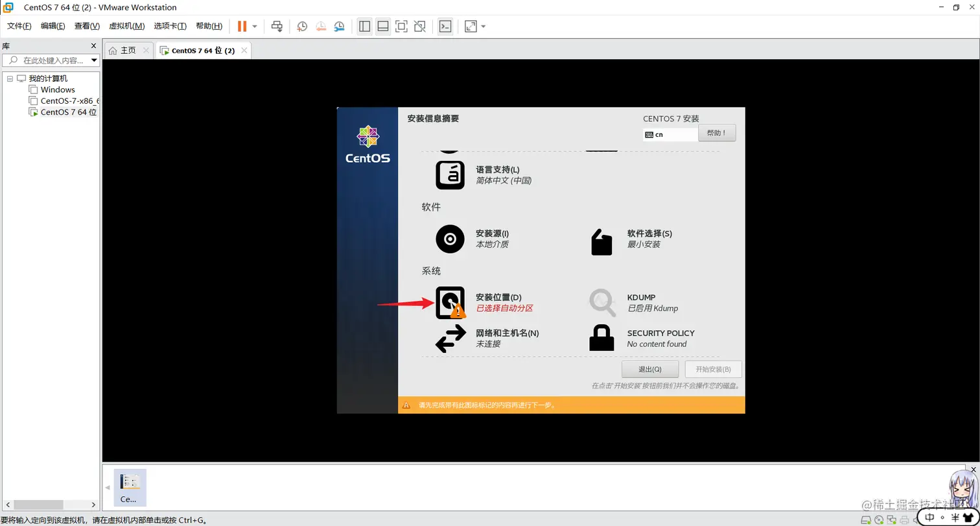The image size is (980, 526).
Task: Close the 主页 tab
Action: pos(146,50)
